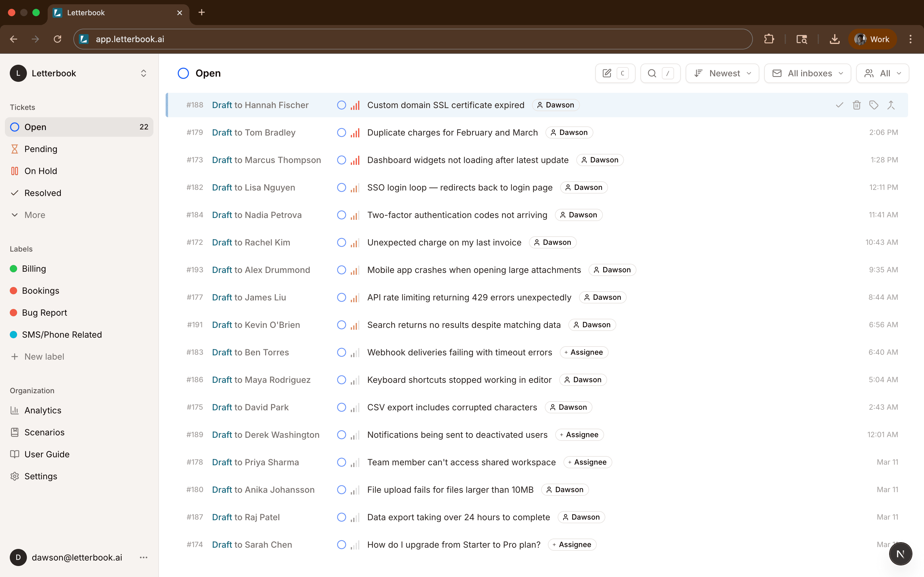Delete ticket #188 using the trash icon
This screenshot has width=924, height=577.
[856, 105]
